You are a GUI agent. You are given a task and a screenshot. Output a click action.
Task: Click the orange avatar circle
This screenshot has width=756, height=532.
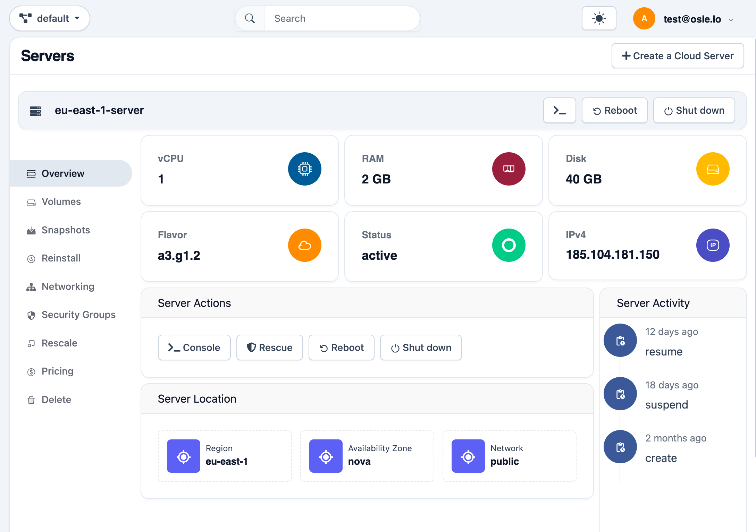(644, 18)
